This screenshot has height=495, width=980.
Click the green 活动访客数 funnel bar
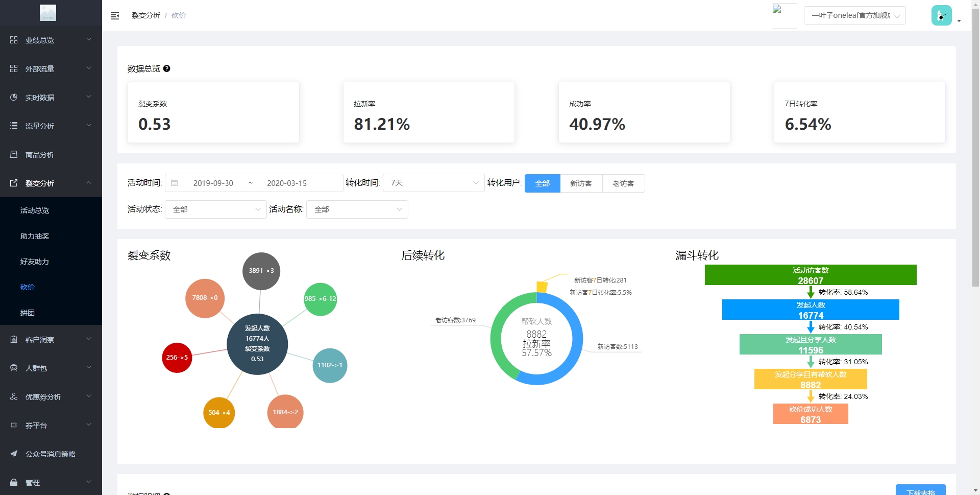click(810, 275)
